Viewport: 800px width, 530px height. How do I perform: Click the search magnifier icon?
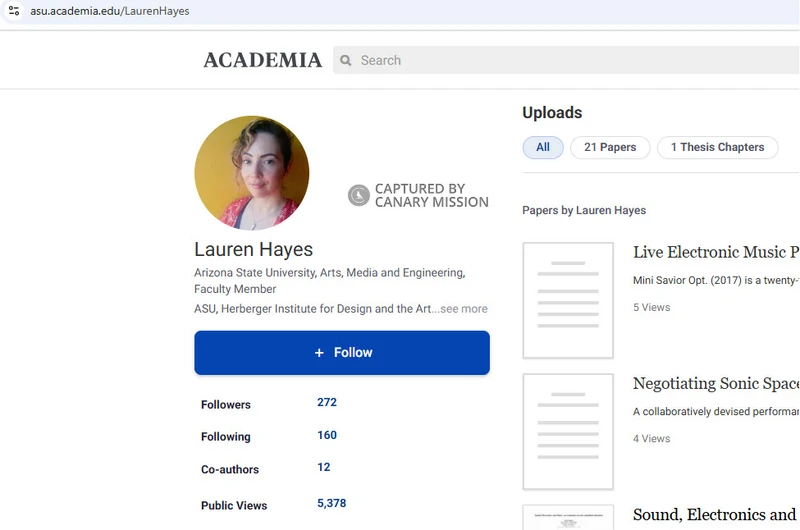pyautogui.click(x=346, y=60)
